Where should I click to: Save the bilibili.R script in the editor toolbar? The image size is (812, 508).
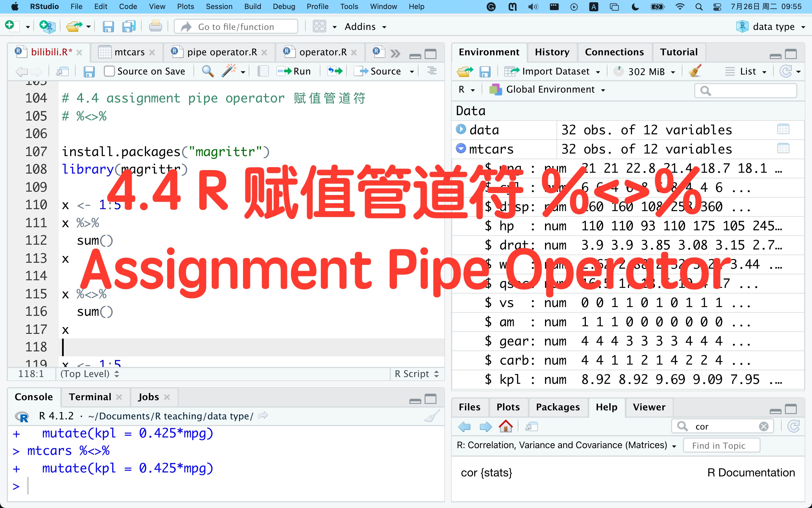pyautogui.click(x=89, y=71)
